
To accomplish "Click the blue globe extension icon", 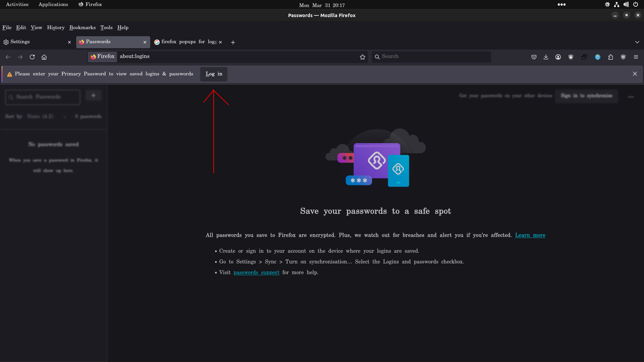I will click(598, 57).
